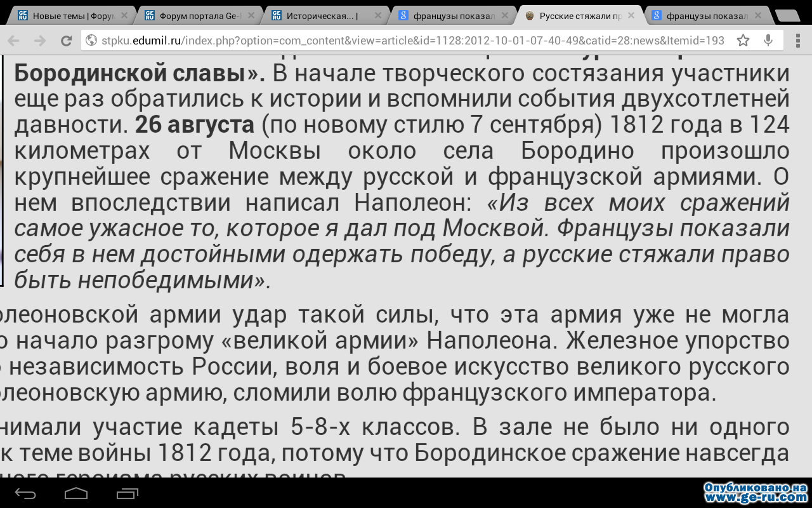Focus the stpku.edumil.ru address bar
812x508 pixels.
[x=412, y=41]
